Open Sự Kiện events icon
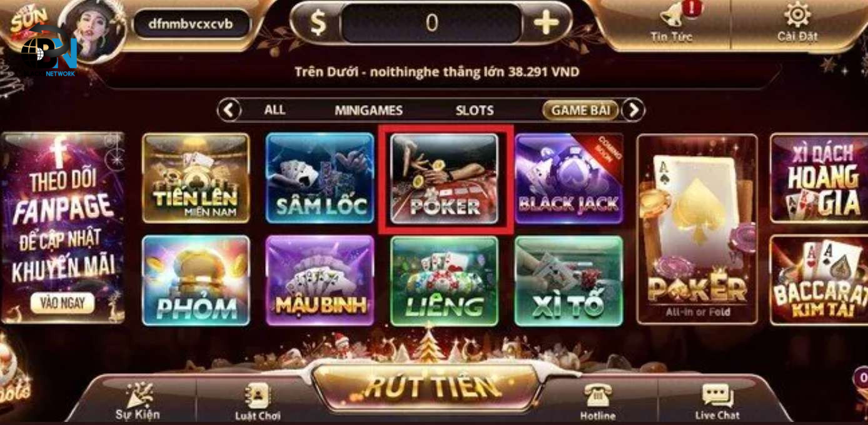Image resolution: width=868 pixels, height=425 pixels. coord(139,395)
